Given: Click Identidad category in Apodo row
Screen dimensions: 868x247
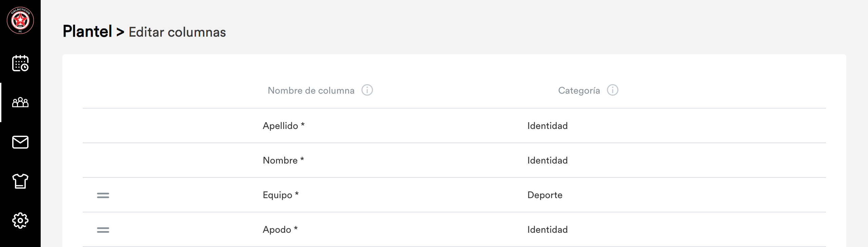Looking at the screenshot, I should point(548,230).
